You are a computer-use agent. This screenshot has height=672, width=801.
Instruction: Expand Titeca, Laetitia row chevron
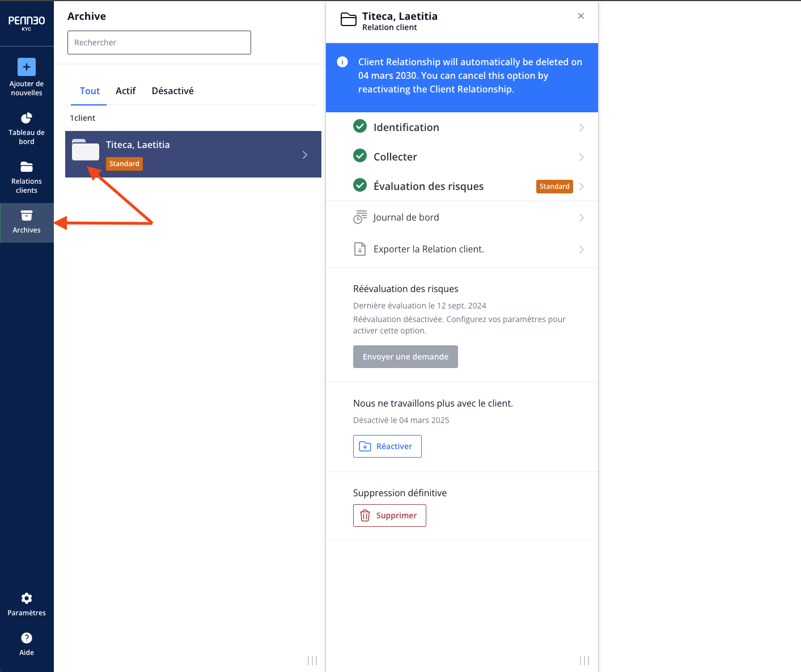pos(305,155)
